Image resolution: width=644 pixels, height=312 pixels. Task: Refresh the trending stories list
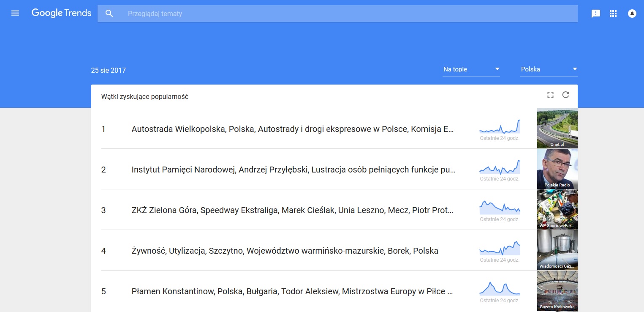pos(566,95)
